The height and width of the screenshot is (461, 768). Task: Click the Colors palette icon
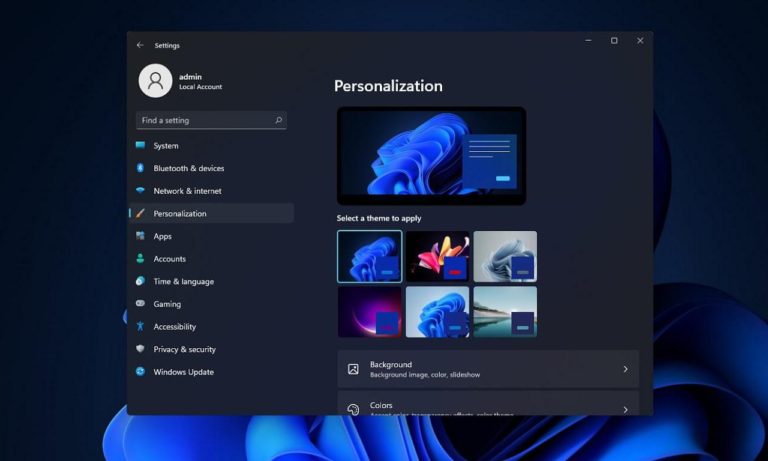[x=353, y=409]
